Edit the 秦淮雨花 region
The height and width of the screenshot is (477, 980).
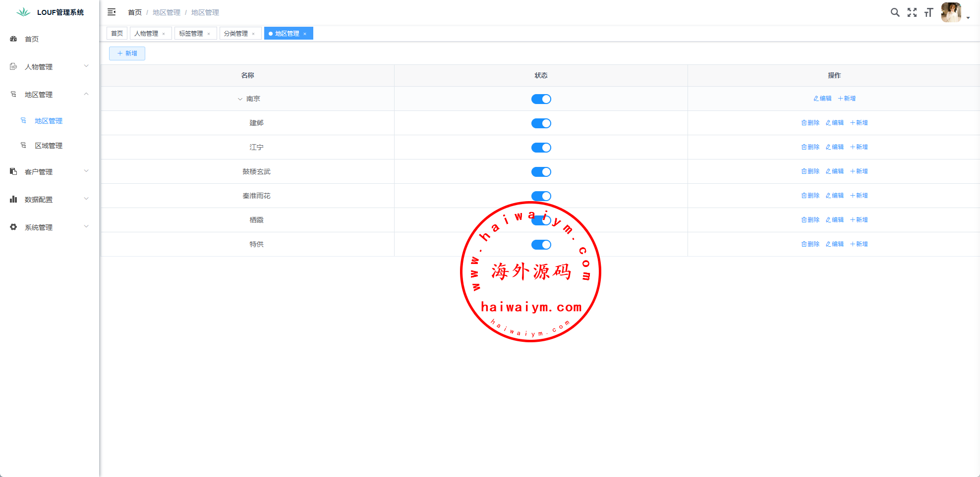pos(835,196)
